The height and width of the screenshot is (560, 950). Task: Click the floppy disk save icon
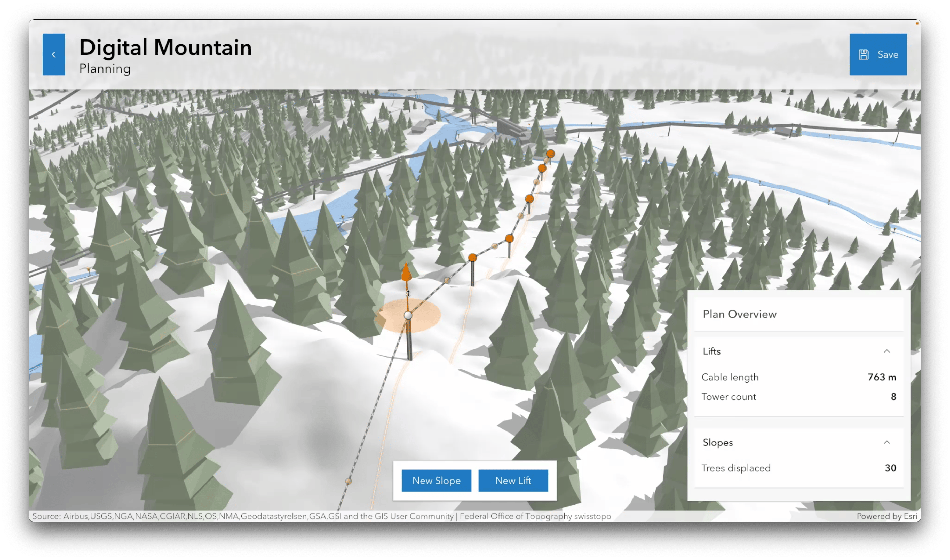[x=864, y=54]
